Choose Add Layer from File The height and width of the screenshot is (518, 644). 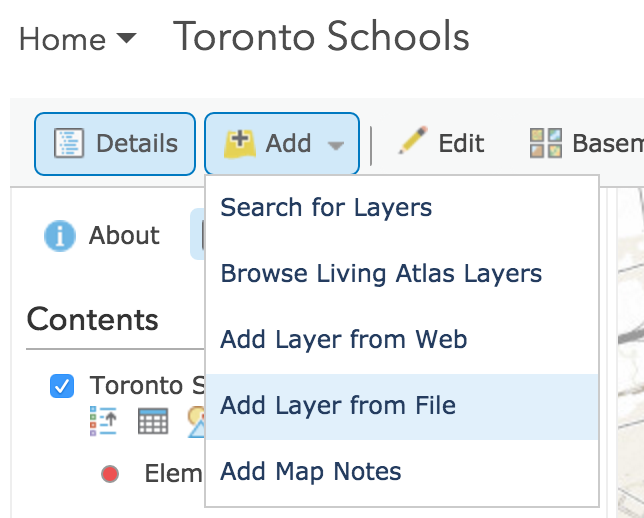pyautogui.click(x=402, y=406)
